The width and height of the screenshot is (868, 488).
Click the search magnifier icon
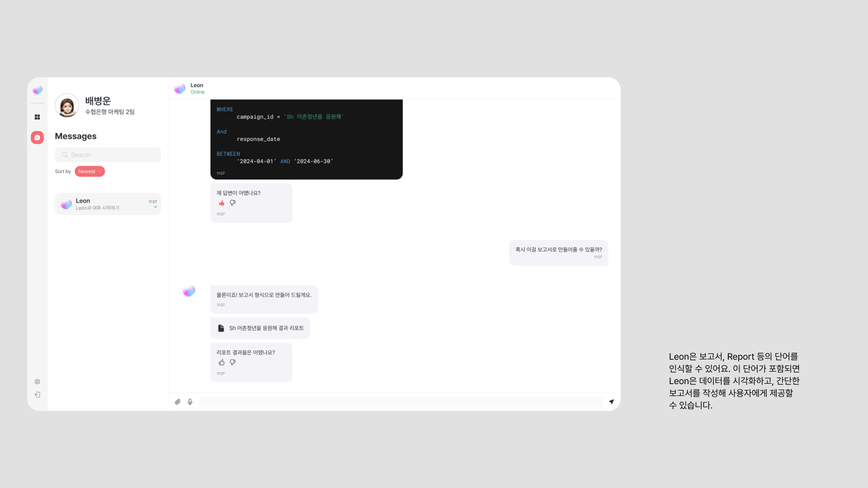click(65, 155)
